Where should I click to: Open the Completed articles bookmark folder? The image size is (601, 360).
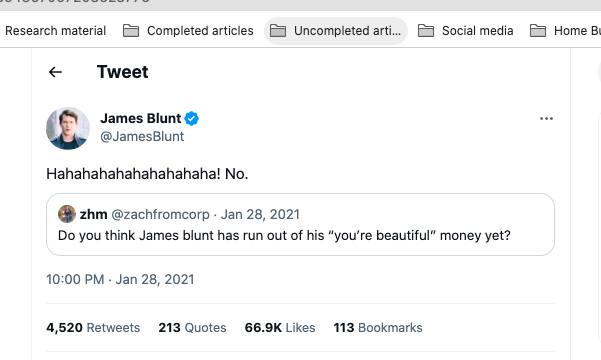pos(188,31)
